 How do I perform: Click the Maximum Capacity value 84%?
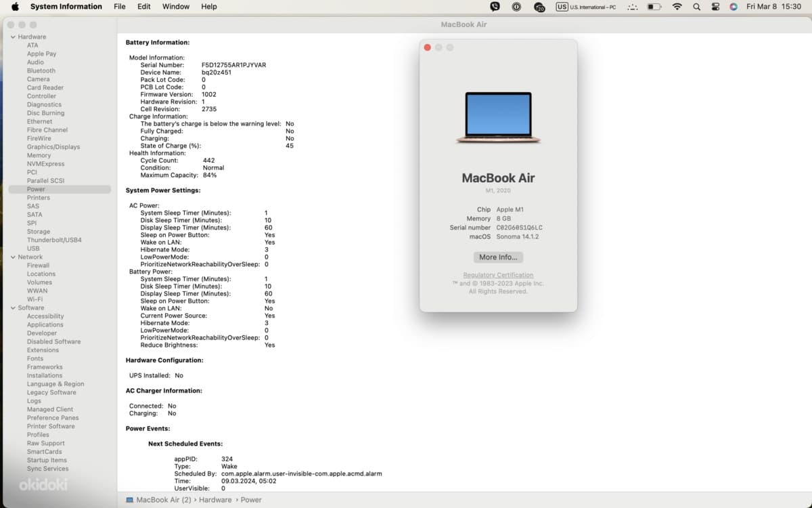tap(210, 175)
